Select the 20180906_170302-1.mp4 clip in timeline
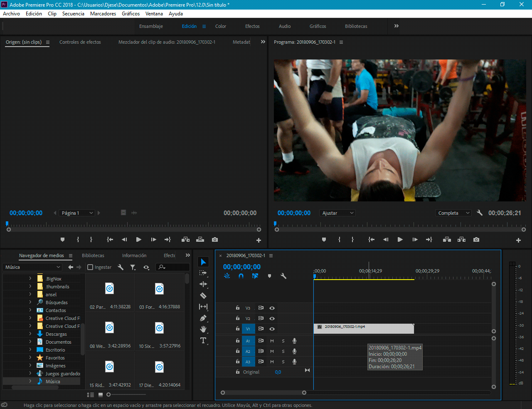This screenshot has height=409, width=532. [x=363, y=329]
